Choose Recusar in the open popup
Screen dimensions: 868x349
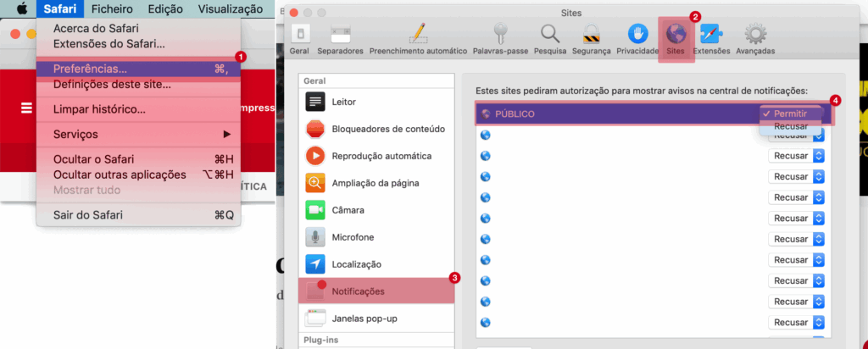tap(791, 126)
